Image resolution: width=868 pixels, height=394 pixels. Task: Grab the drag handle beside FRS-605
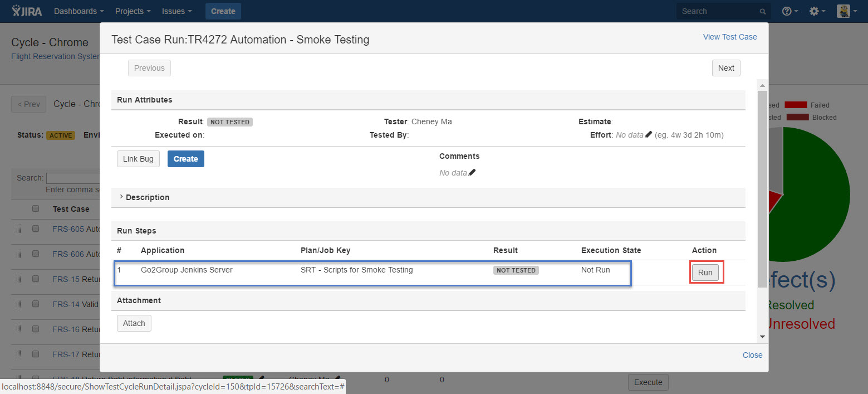(x=18, y=228)
